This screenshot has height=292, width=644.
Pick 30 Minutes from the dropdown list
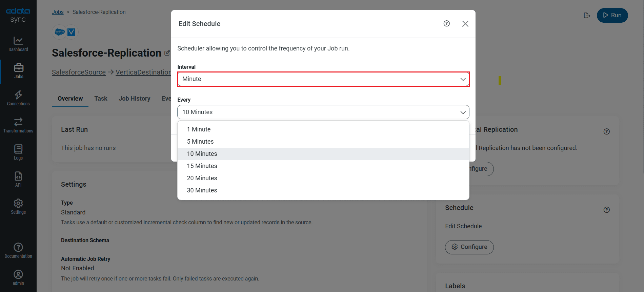click(202, 190)
